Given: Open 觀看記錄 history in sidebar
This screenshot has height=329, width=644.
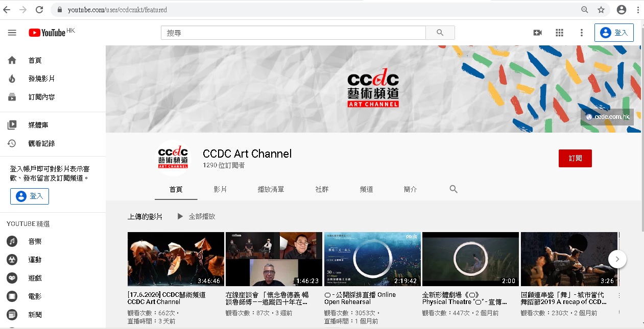Looking at the screenshot, I should [x=53, y=143].
